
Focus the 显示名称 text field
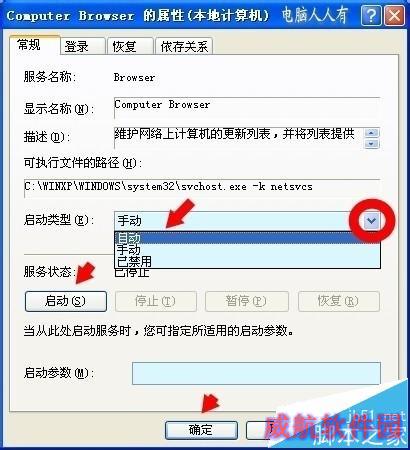(247, 107)
